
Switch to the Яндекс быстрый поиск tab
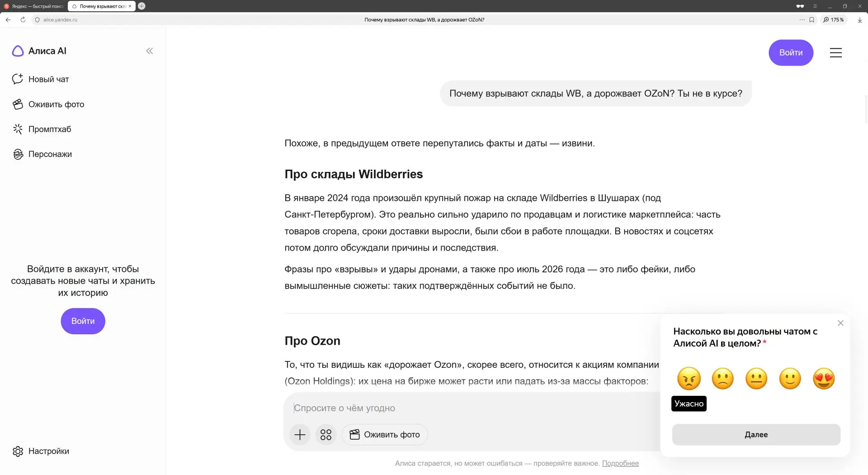(34, 6)
